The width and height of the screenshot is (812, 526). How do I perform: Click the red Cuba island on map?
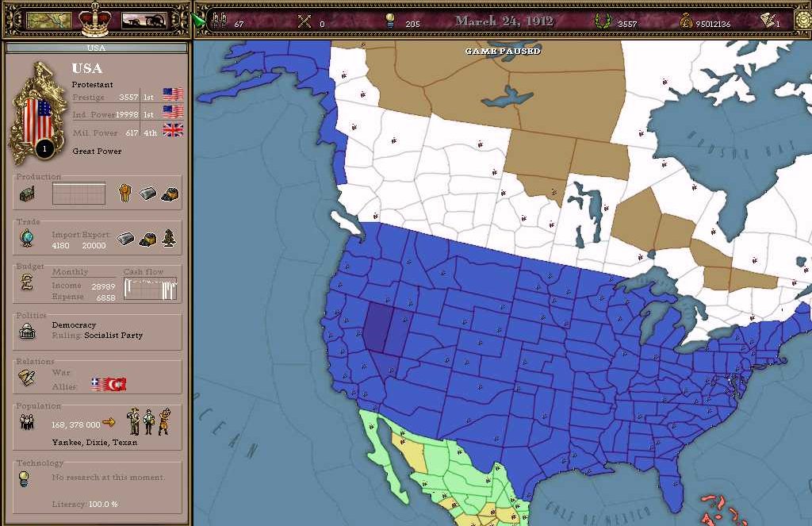(x=722, y=510)
